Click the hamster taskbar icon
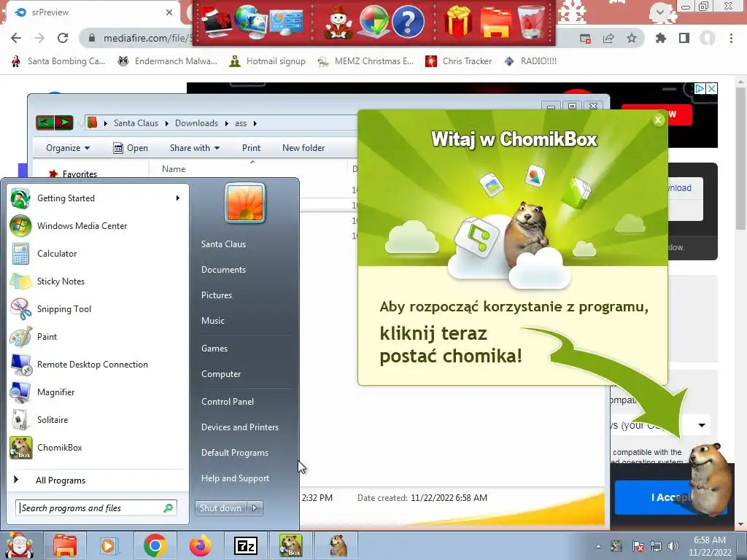Viewport: 747px width, 560px height. click(x=338, y=545)
